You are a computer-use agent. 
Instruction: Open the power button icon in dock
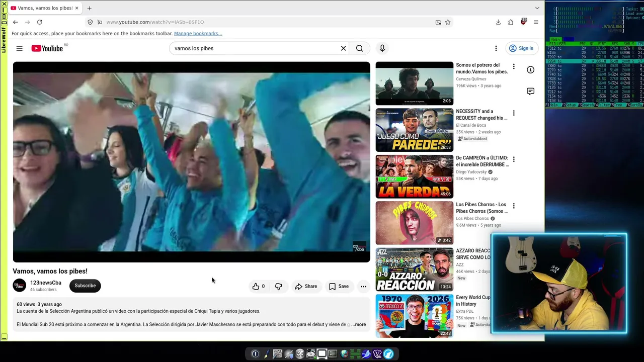tap(255, 354)
